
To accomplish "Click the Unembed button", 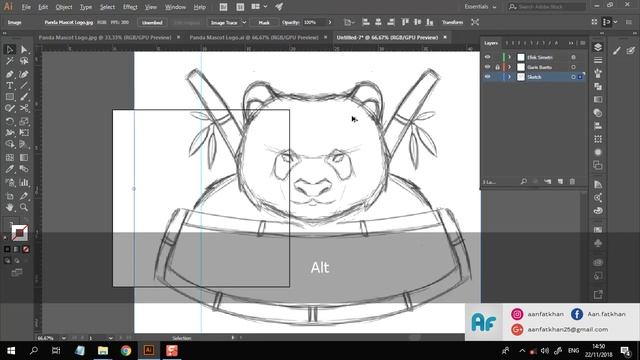I will pyautogui.click(x=152, y=22).
